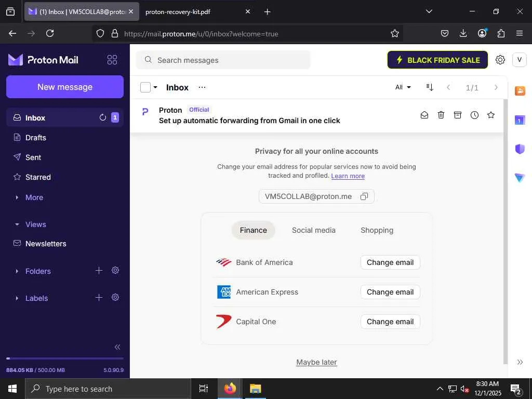Switch to Social media tab
The image size is (532, 399).
313,230
